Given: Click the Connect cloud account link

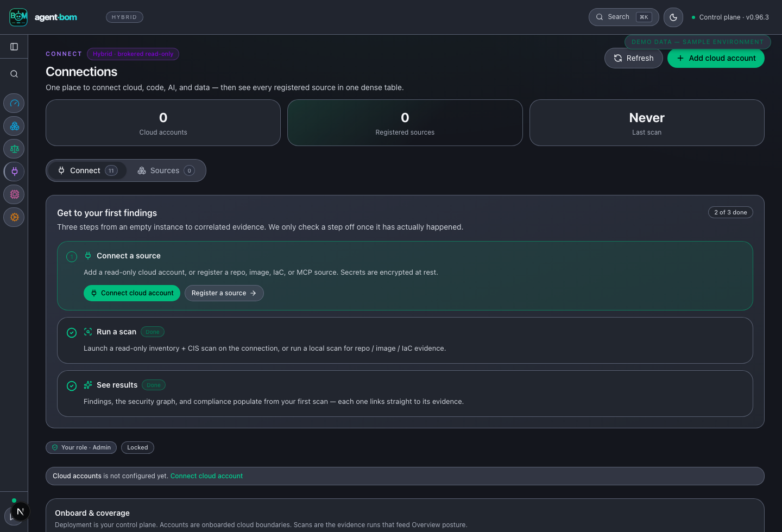Looking at the screenshot, I should [206, 476].
